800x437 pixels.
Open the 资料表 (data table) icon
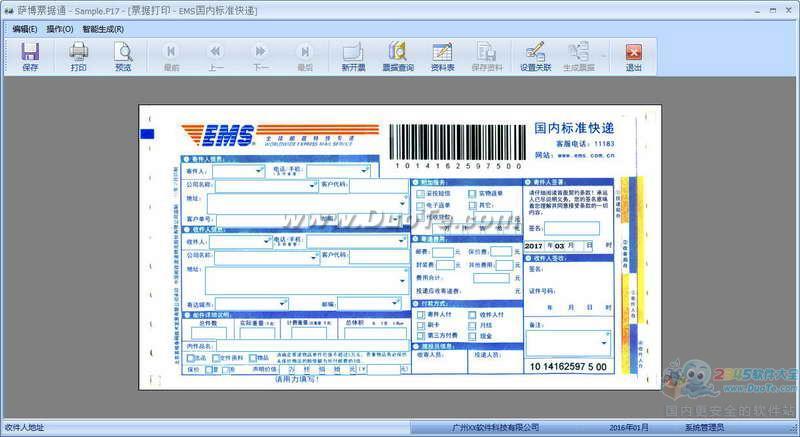coord(442,53)
